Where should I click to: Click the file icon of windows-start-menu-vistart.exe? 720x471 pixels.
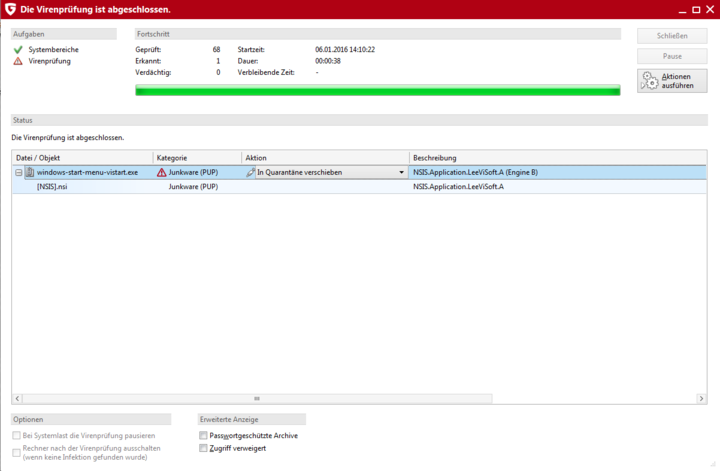click(30, 172)
